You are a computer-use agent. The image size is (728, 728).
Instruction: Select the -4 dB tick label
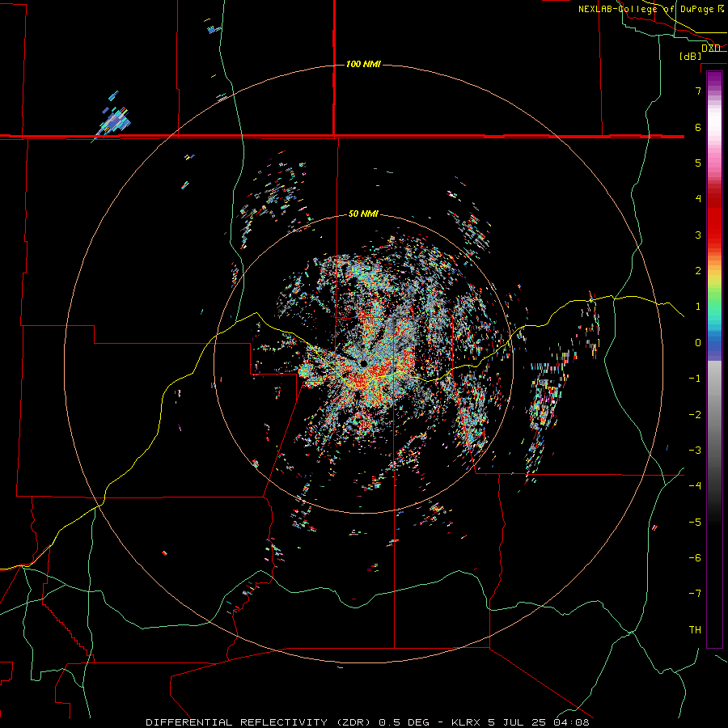[695, 486]
